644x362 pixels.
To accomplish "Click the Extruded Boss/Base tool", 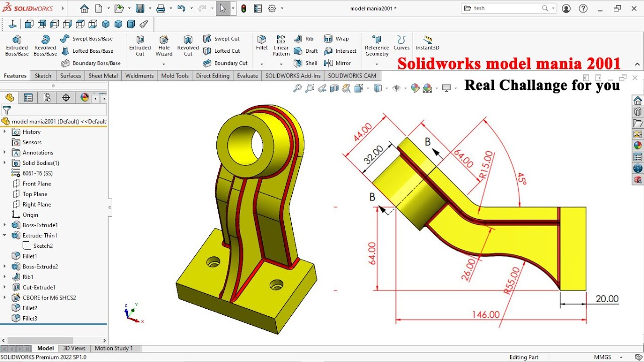I will (17, 46).
